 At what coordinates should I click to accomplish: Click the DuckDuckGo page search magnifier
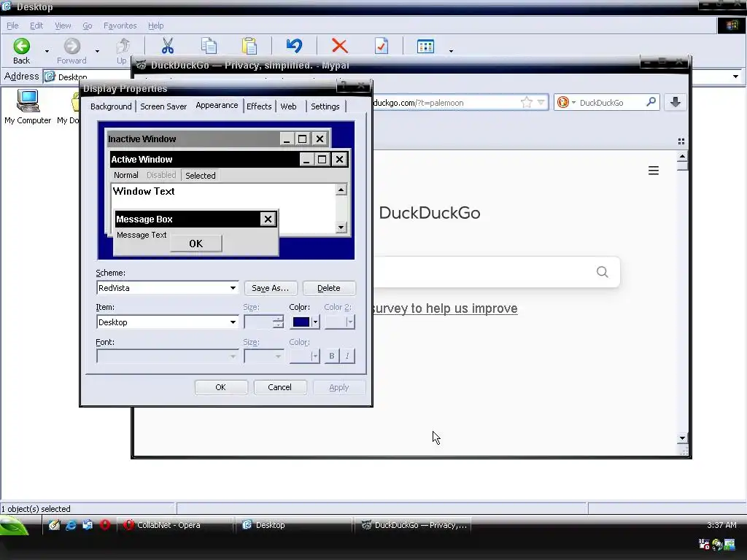pos(602,272)
